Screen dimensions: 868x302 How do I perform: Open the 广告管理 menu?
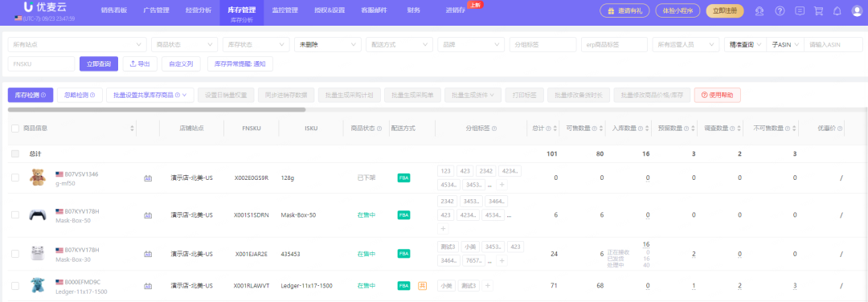[x=156, y=10]
